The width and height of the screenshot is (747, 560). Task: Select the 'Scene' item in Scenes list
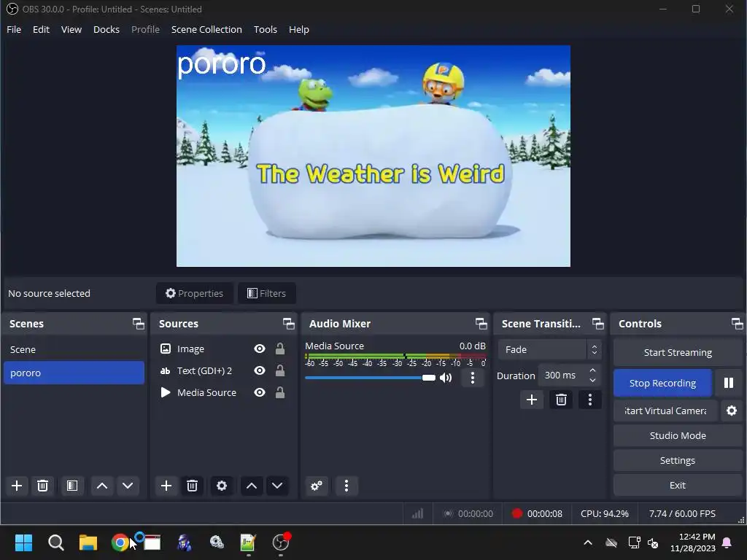(74, 349)
